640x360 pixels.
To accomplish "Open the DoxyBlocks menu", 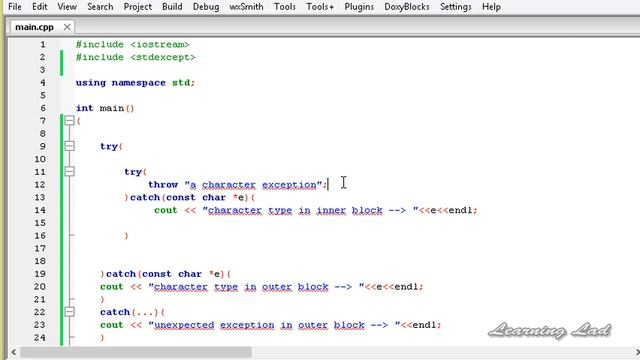I will tap(407, 7).
